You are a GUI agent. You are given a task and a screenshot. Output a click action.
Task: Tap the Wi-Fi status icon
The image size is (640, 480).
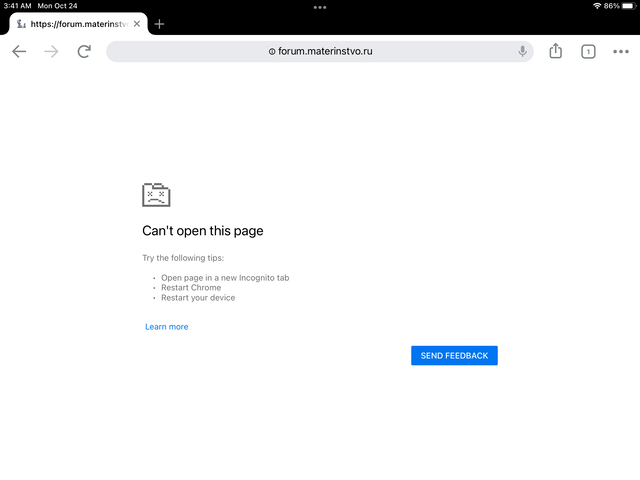(x=597, y=6)
